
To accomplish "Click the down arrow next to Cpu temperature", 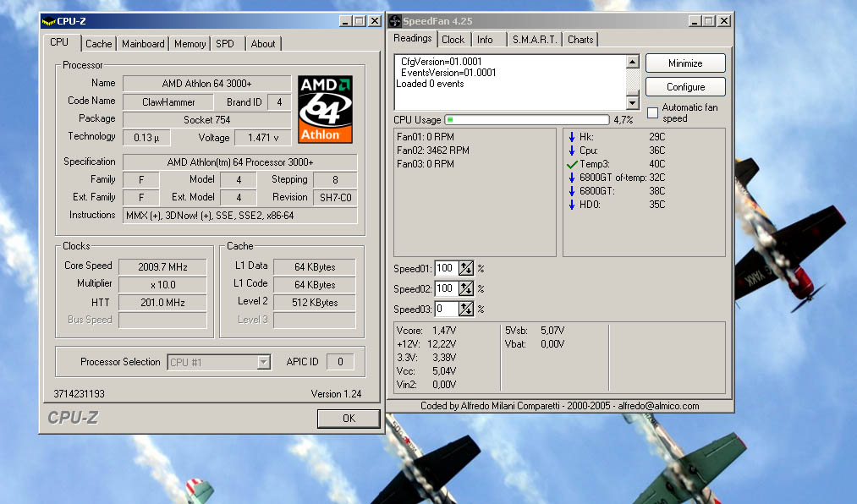I will click(x=572, y=151).
